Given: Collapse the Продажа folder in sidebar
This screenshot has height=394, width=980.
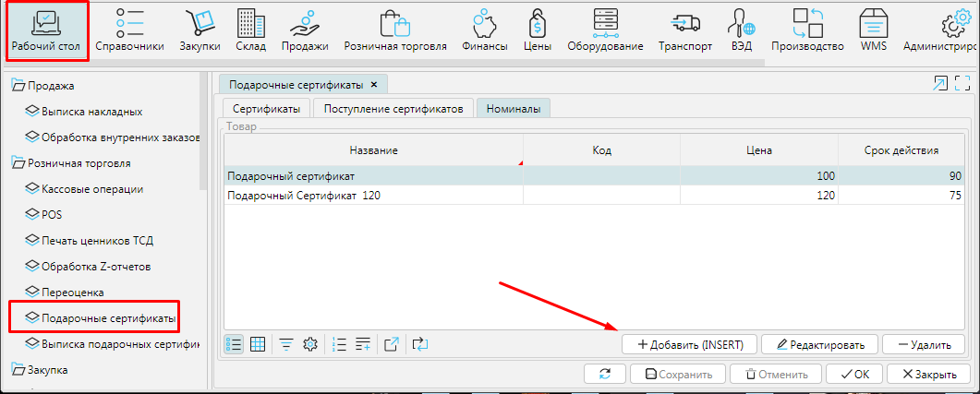Looking at the screenshot, I should click(x=18, y=86).
